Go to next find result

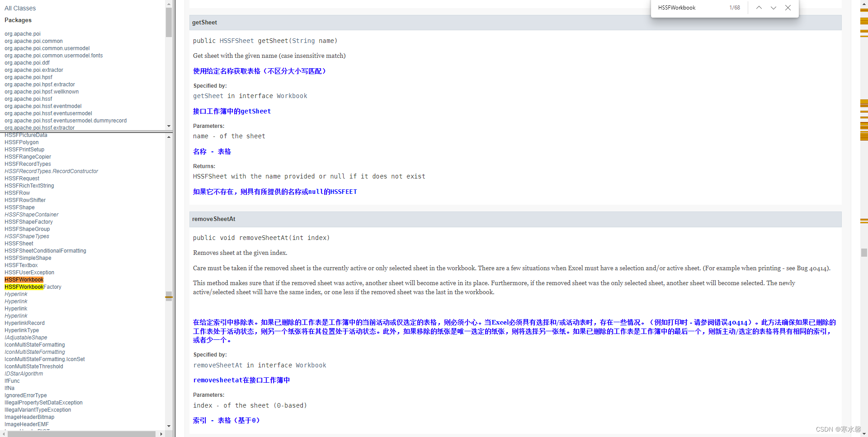pyautogui.click(x=774, y=8)
